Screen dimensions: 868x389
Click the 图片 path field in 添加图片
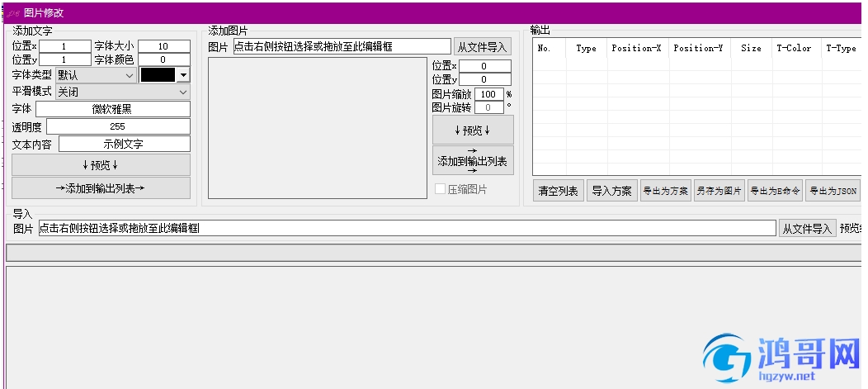tap(342, 46)
